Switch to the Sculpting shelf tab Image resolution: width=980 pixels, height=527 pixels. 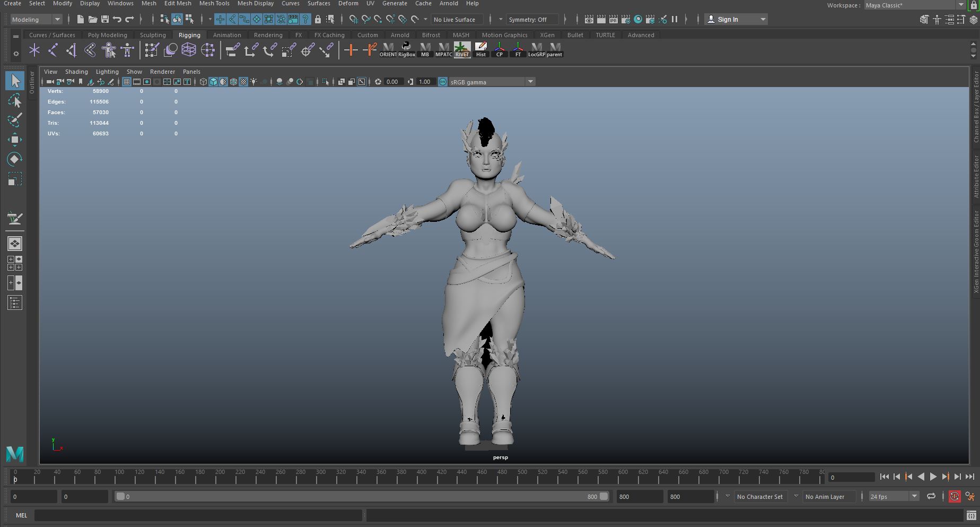(x=153, y=35)
